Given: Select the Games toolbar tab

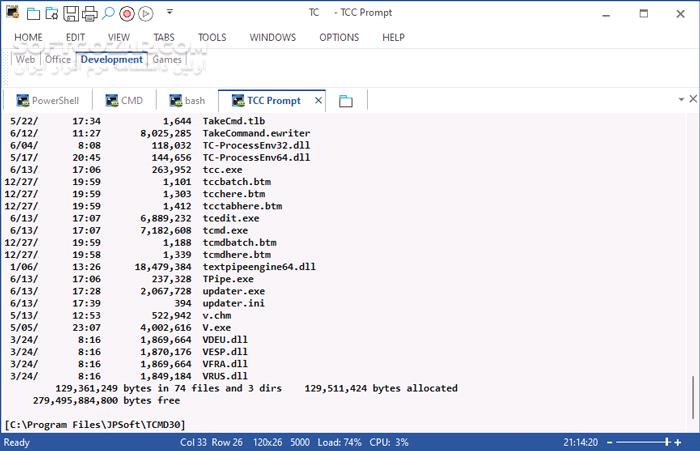Looking at the screenshot, I should [167, 59].
